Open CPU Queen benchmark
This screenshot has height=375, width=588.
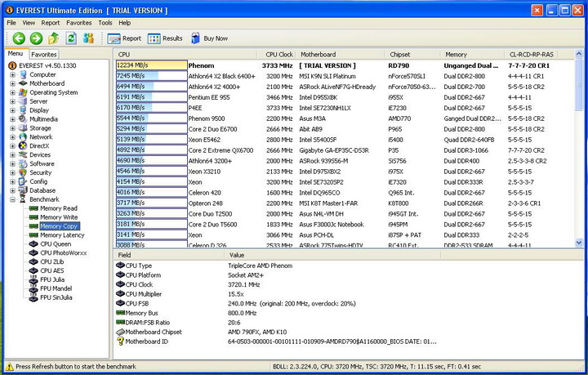pos(56,244)
